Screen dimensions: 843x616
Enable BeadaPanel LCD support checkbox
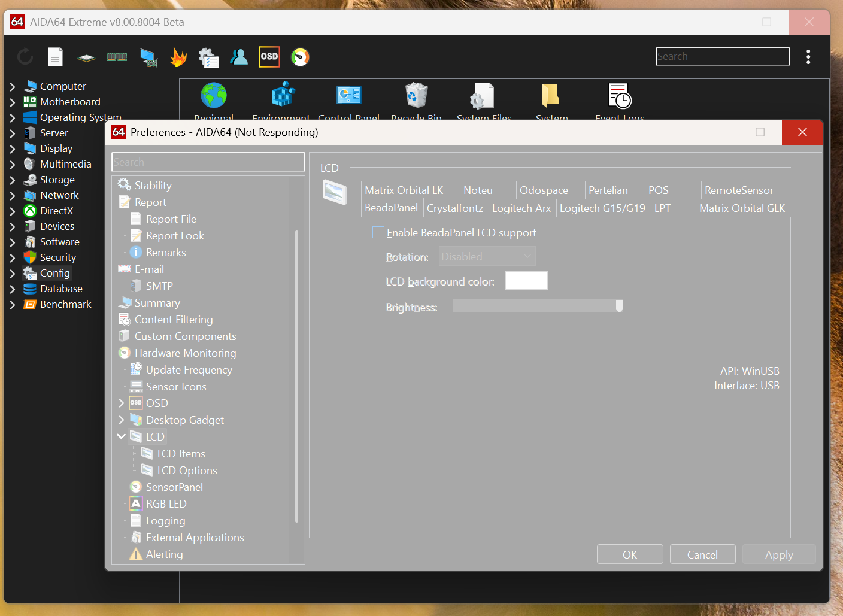coord(378,233)
